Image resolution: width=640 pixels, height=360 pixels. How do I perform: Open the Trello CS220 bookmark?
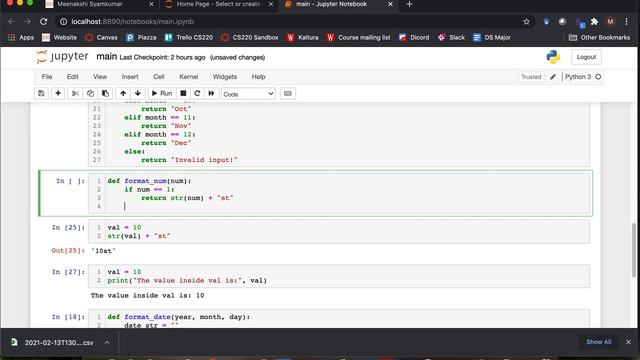coord(189,38)
